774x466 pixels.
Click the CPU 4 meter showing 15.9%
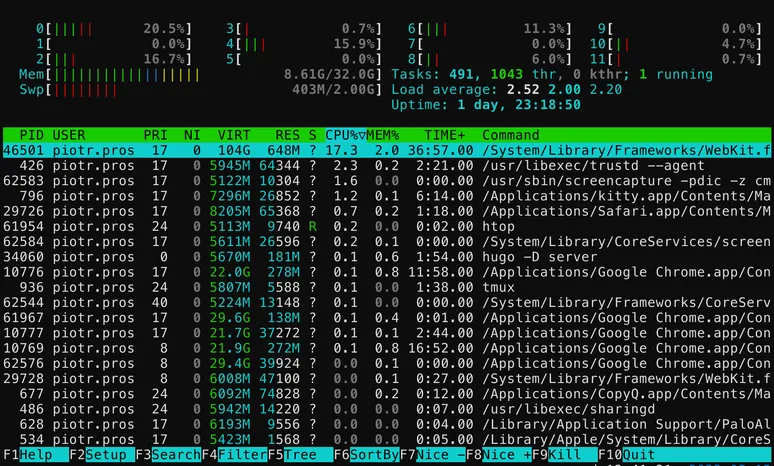pyautogui.click(x=304, y=44)
